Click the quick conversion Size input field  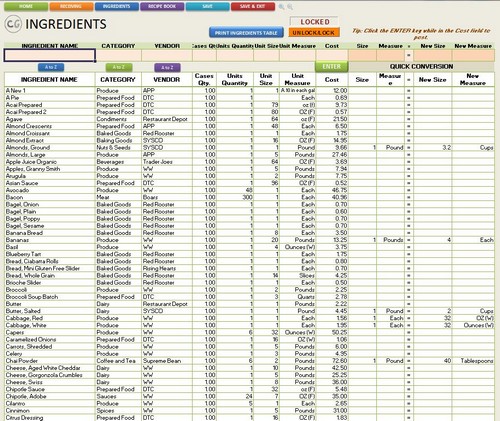(x=362, y=55)
